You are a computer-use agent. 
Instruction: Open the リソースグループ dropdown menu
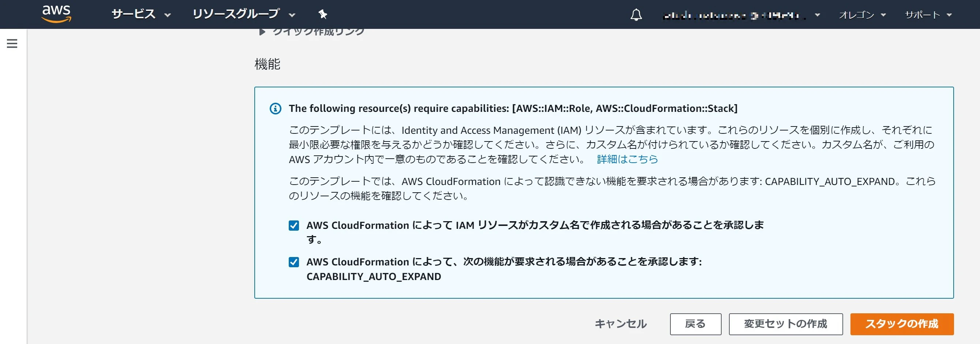[244, 15]
